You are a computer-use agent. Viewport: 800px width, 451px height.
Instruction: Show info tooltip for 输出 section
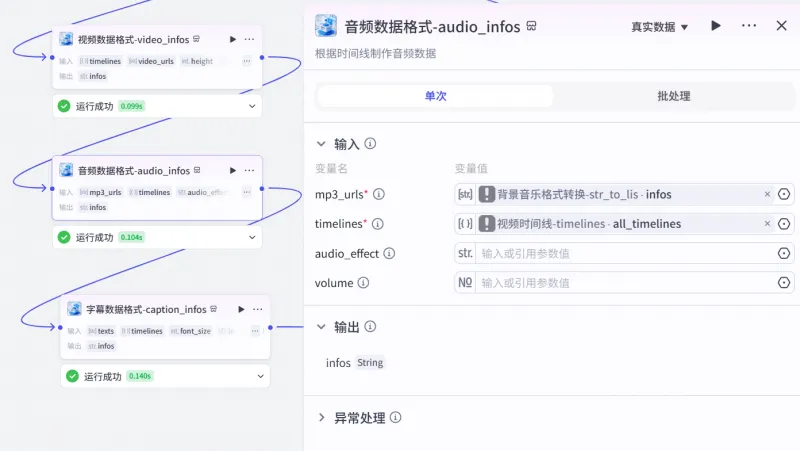370,326
